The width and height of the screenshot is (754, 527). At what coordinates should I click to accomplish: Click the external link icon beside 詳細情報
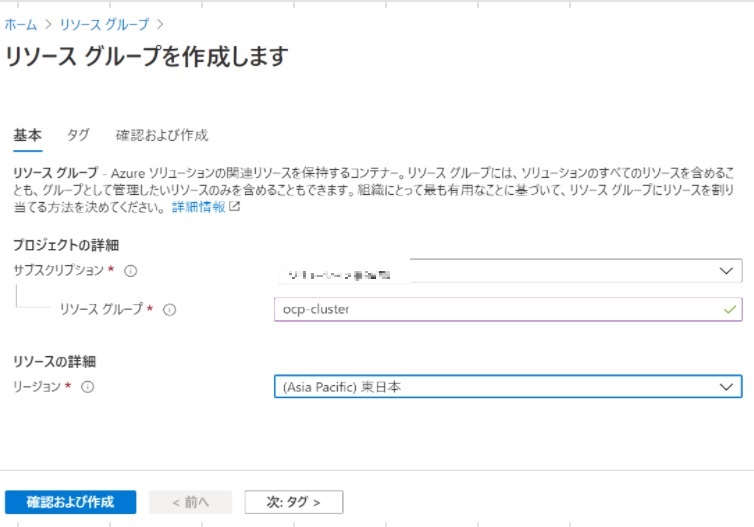pos(235,208)
